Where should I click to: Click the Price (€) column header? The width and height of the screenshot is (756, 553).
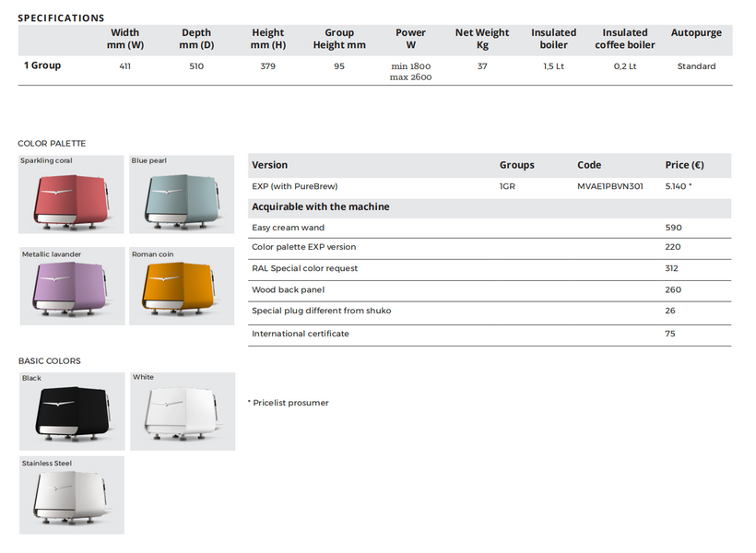pos(684,165)
